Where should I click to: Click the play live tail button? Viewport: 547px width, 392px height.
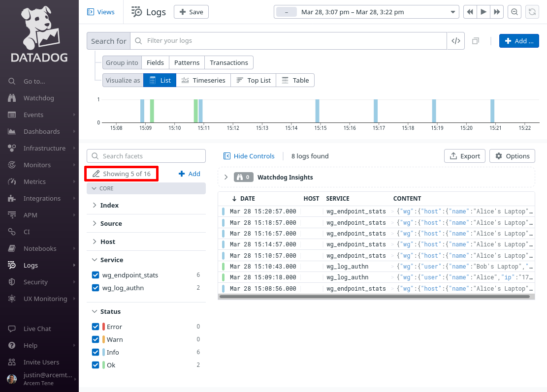pyautogui.click(x=483, y=12)
